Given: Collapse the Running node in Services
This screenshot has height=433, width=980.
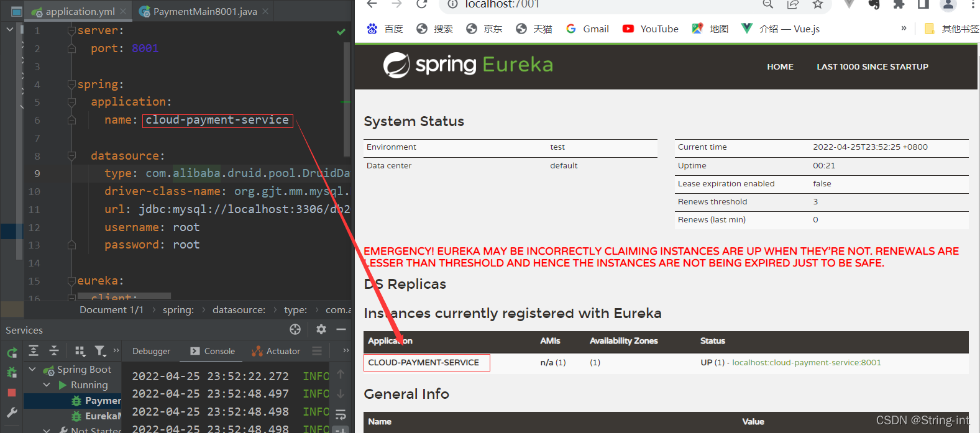Looking at the screenshot, I should coord(47,385).
